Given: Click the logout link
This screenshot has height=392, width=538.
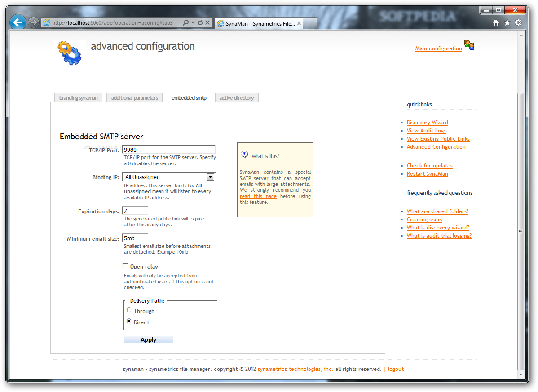Looking at the screenshot, I should [396, 370].
